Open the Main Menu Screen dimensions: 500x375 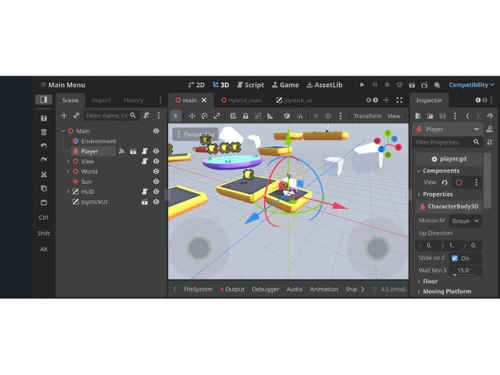63,85
